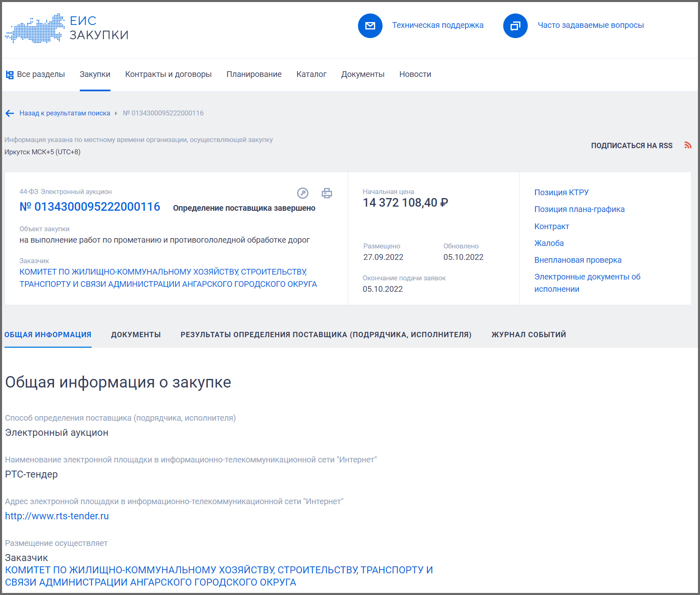Screen dimensions: 700x595
Task: Click Общая информация о закупке heading
Action: [118, 382]
